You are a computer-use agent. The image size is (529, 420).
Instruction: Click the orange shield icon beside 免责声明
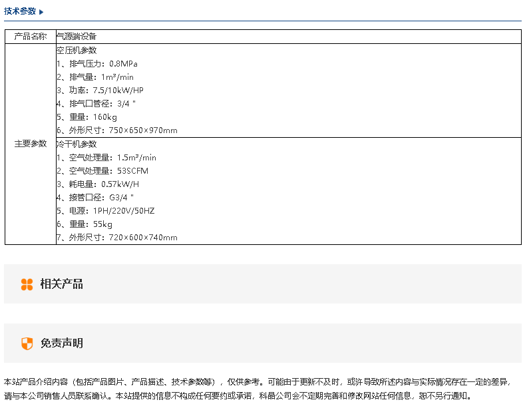27,343
